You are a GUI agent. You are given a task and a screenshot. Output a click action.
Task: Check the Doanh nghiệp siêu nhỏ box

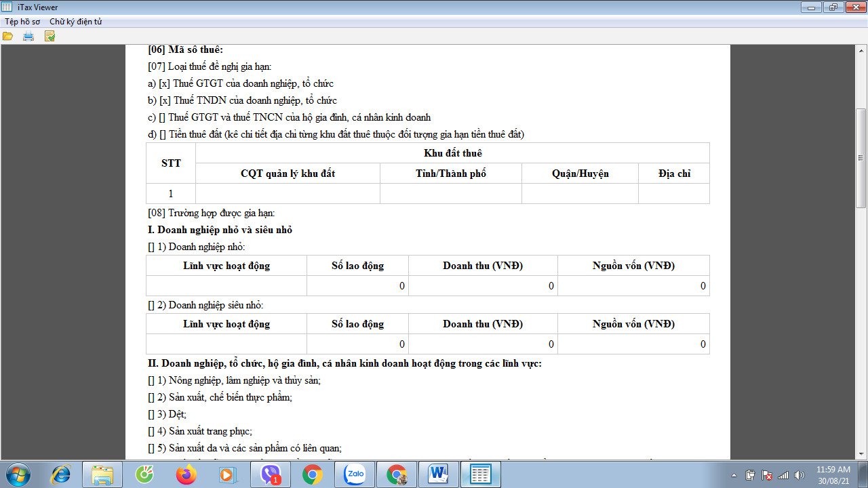point(151,305)
